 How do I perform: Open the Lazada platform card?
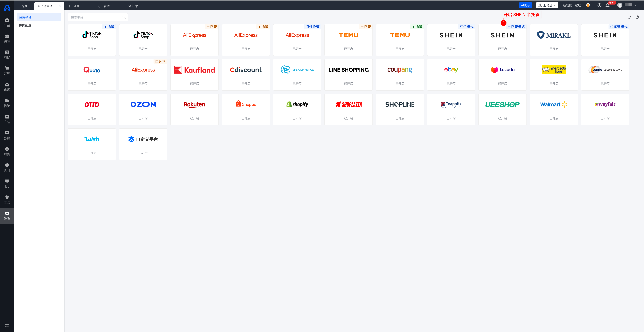pyautogui.click(x=502, y=75)
